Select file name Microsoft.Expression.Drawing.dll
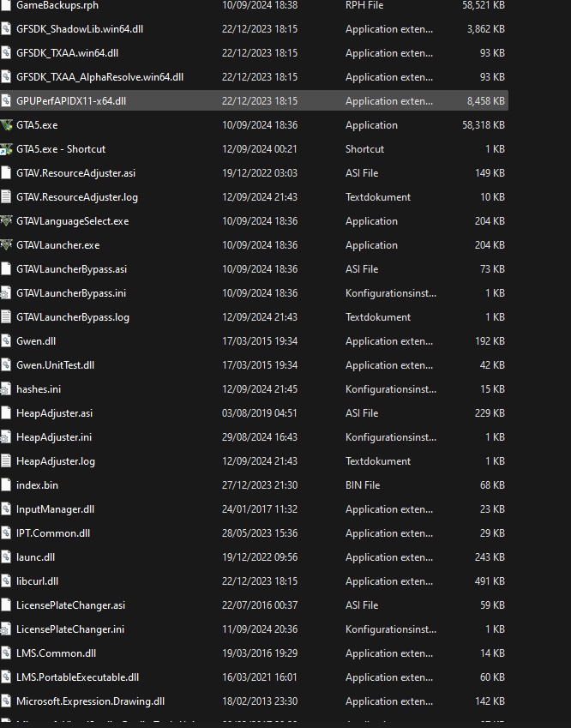Image resolution: width=571 pixels, height=728 pixels. click(x=91, y=701)
